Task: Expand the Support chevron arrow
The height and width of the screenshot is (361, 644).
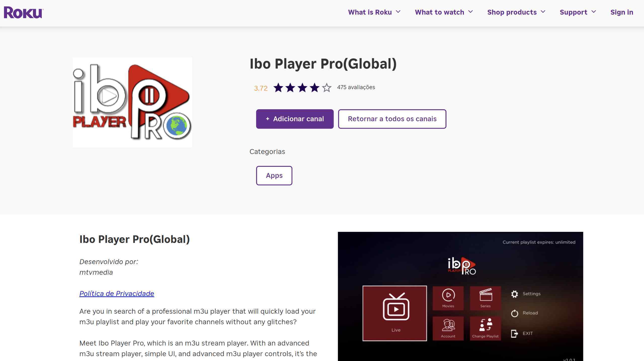Action: coord(594,12)
